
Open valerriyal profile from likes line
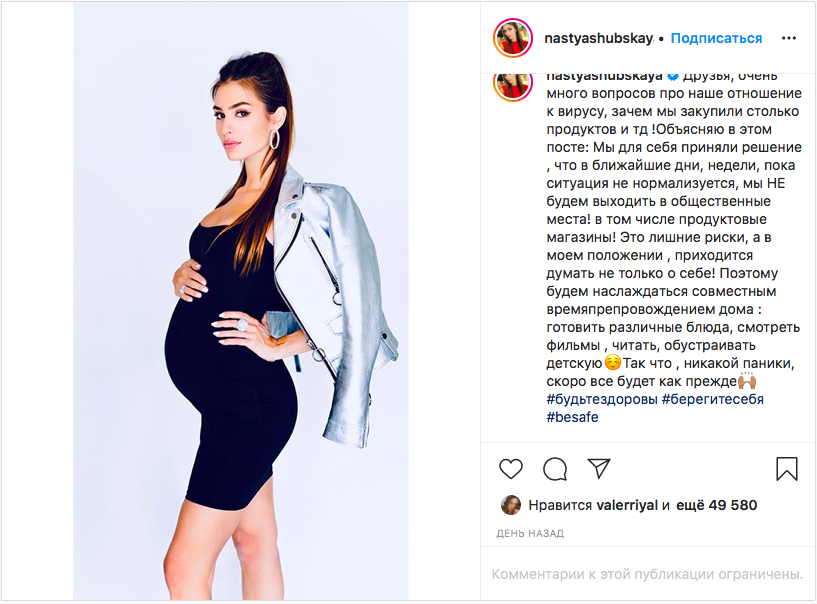coord(627,505)
